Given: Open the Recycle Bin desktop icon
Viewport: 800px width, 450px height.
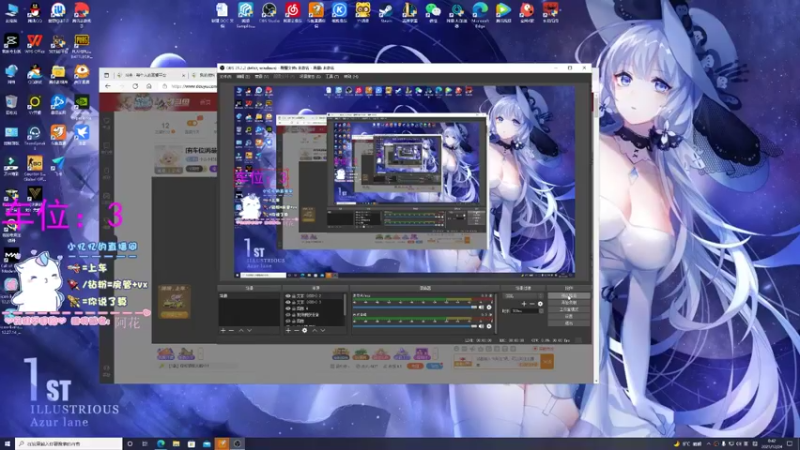Looking at the screenshot, I should [11, 105].
